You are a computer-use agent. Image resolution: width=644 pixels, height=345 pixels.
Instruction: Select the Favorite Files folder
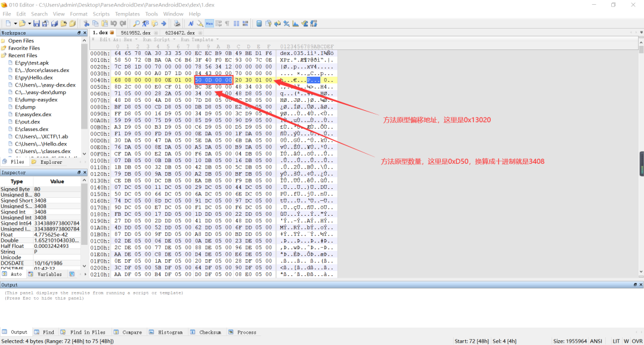pyautogui.click(x=24, y=48)
